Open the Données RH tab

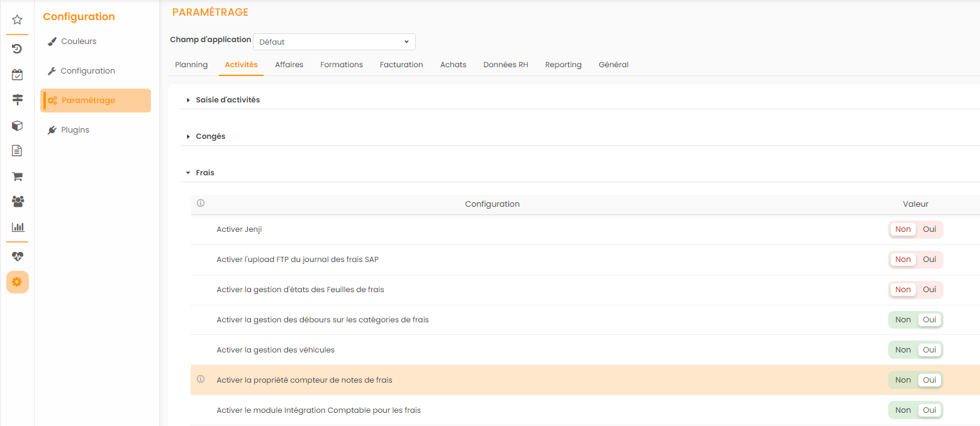[505, 65]
